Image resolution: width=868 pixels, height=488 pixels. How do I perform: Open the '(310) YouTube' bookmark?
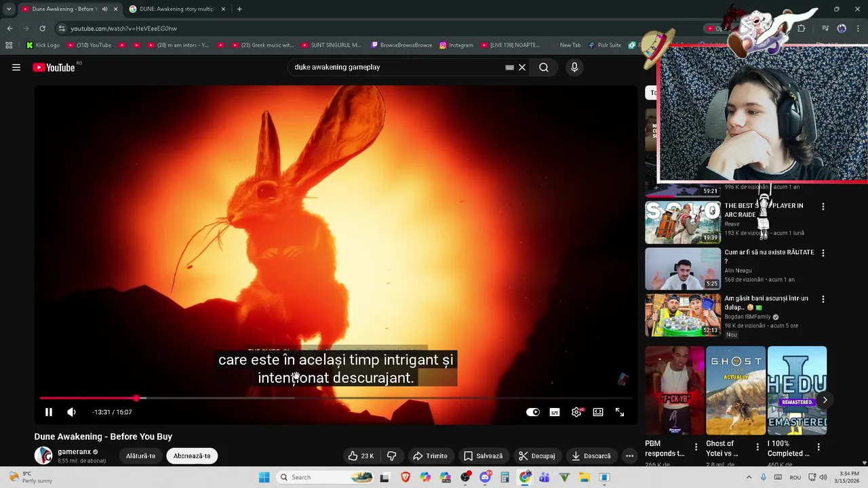[89, 45]
